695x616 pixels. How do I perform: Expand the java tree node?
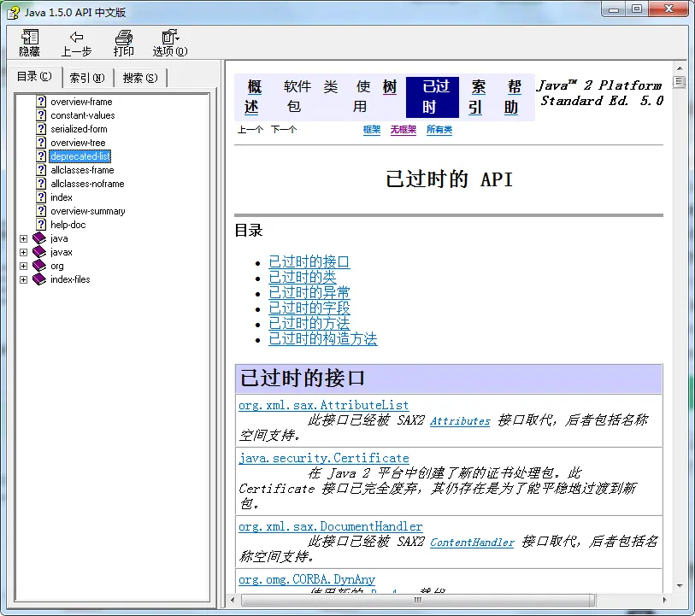tap(24, 238)
